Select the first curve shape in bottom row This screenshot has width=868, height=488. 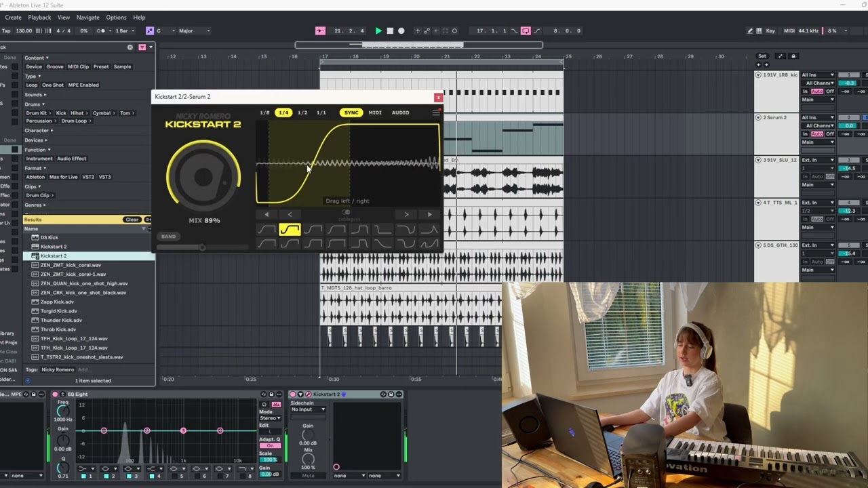[267, 243]
